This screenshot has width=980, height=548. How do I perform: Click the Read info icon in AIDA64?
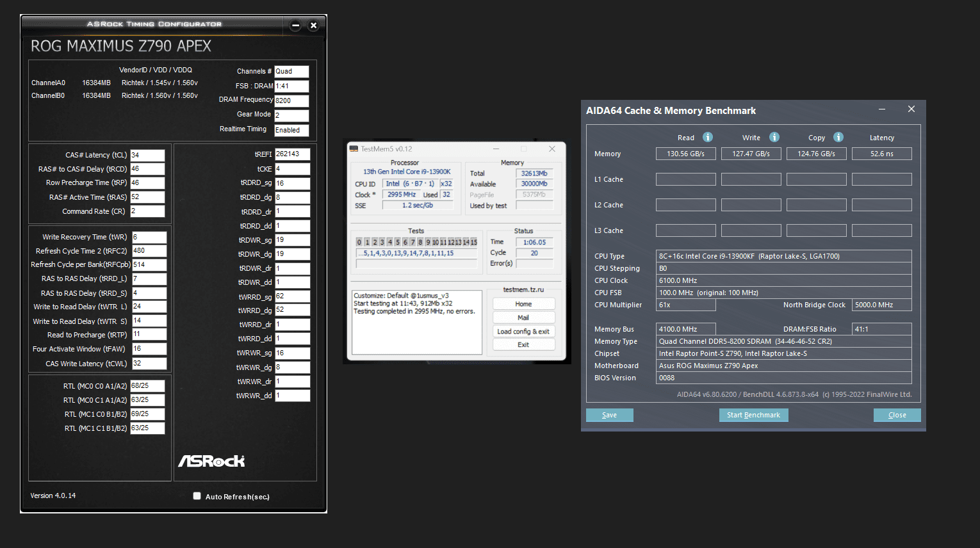coord(708,137)
